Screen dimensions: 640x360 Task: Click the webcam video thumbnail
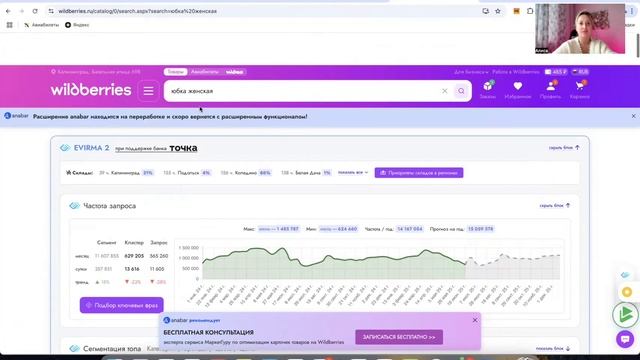(x=580, y=29)
